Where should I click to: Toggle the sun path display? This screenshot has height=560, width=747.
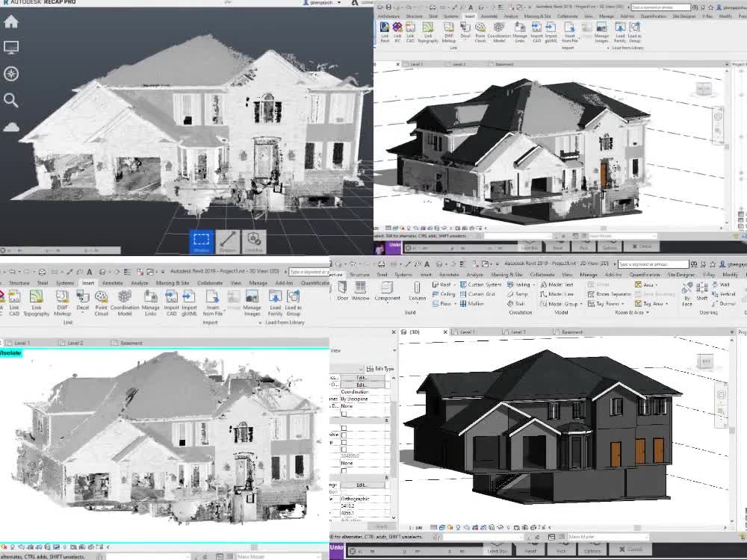point(450,527)
